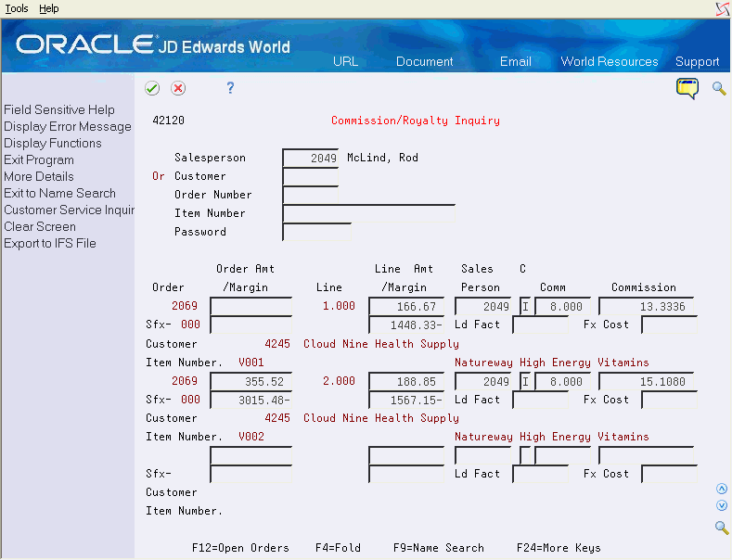Click the red X cancel icon

tap(178, 88)
